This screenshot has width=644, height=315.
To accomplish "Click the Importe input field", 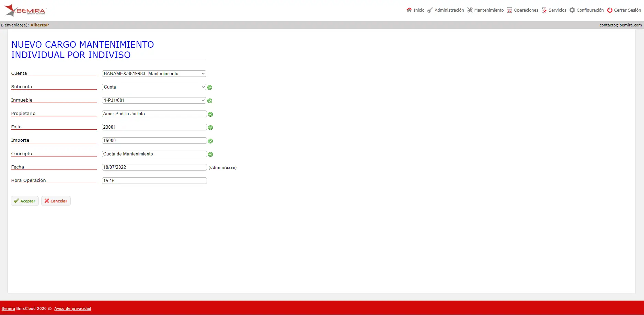I will (154, 140).
